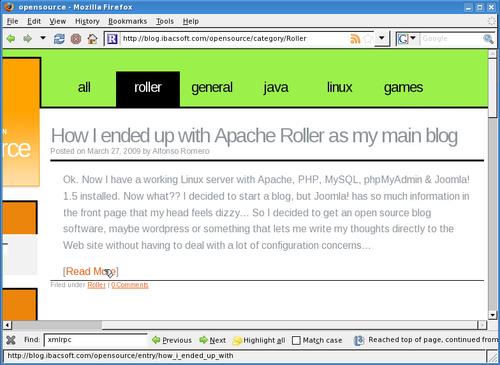The image size is (500, 365).
Task: Open the Home page icon
Action: coord(92,39)
